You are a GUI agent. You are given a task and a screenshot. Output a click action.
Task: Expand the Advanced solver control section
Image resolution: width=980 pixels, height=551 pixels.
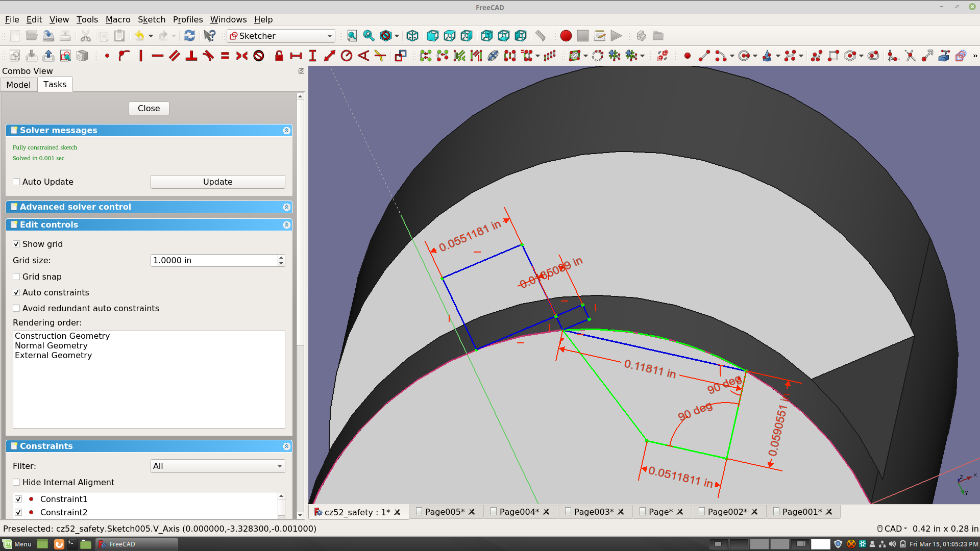pos(287,207)
